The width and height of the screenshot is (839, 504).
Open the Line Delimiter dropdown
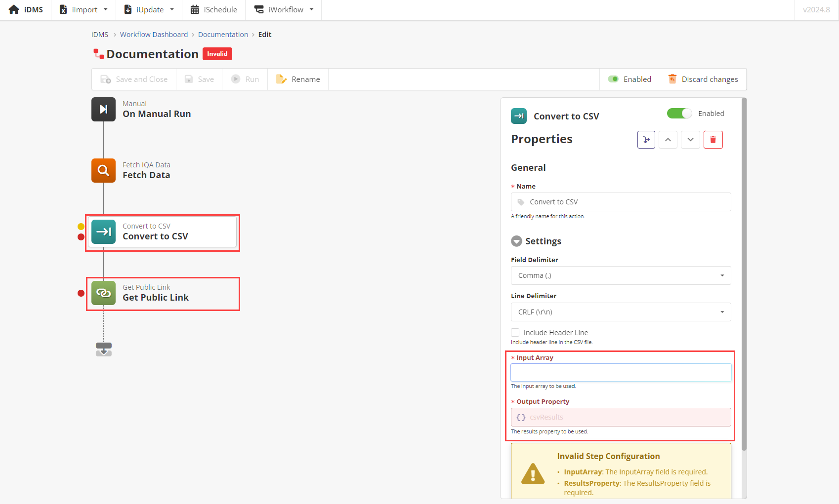[621, 312]
